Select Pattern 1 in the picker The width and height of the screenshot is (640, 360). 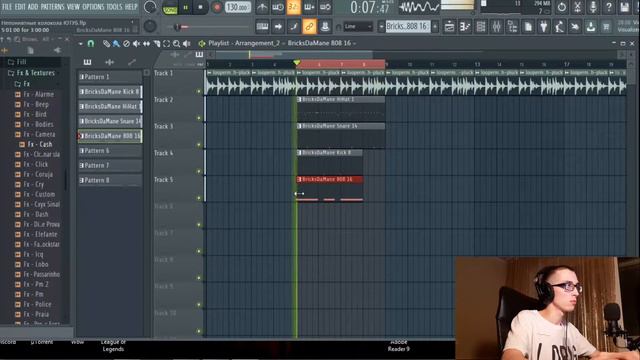pyautogui.click(x=110, y=77)
